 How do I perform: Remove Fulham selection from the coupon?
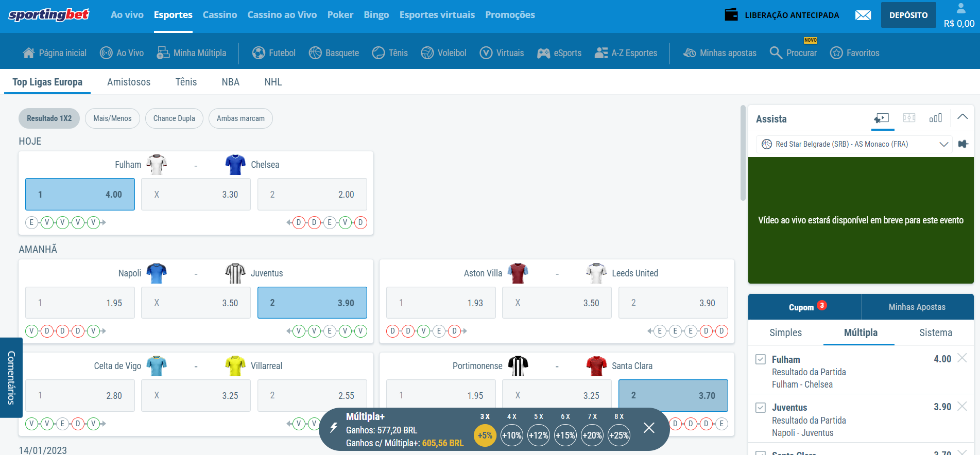click(x=962, y=358)
